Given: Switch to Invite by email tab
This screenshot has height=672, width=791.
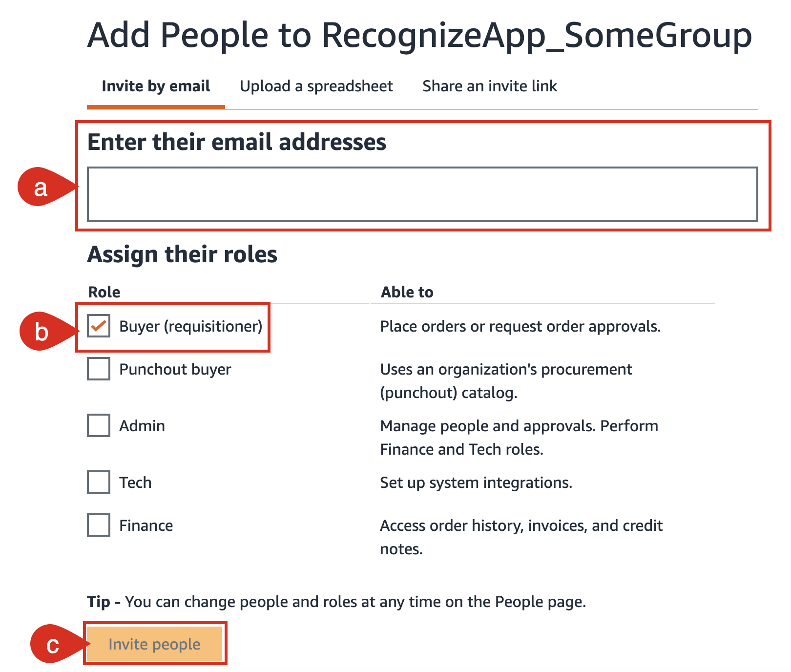Looking at the screenshot, I should coord(156,86).
